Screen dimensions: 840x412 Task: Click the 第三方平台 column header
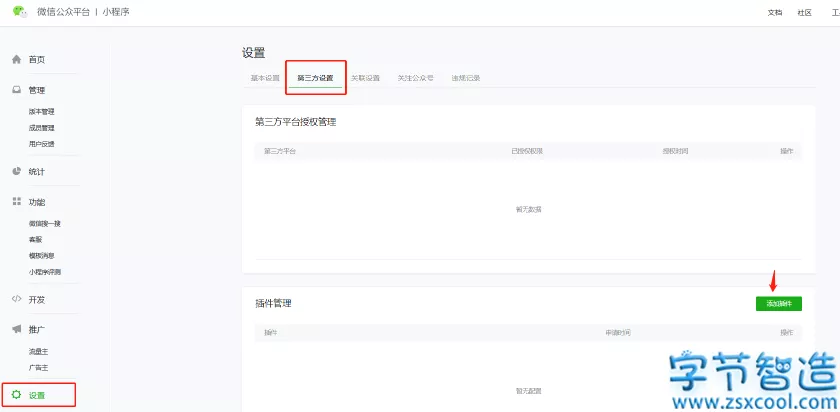pos(280,151)
